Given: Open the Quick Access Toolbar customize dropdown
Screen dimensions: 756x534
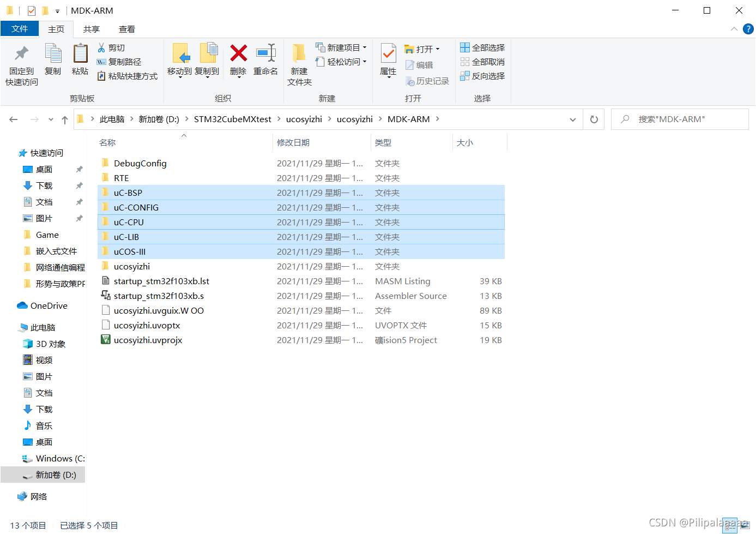Looking at the screenshot, I should pyautogui.click(x=57, y=11).
